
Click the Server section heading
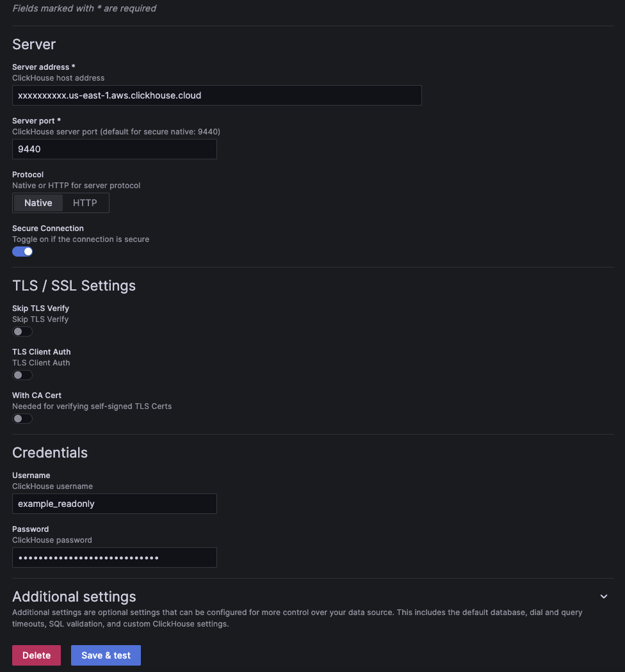coord(33,44)
